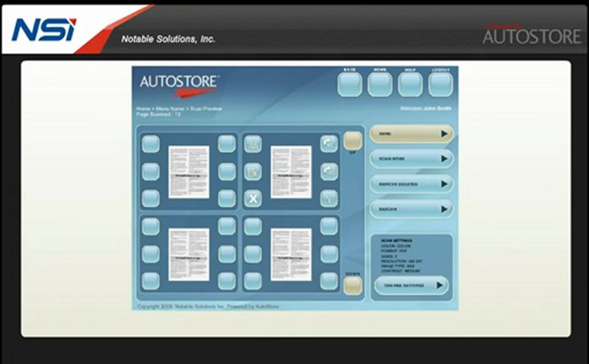Image resolution: width=589 pixels, height=364 pixels.
Task: Click the AUTOSTORE wordmark in the dark banner
Action: [532, 36]
